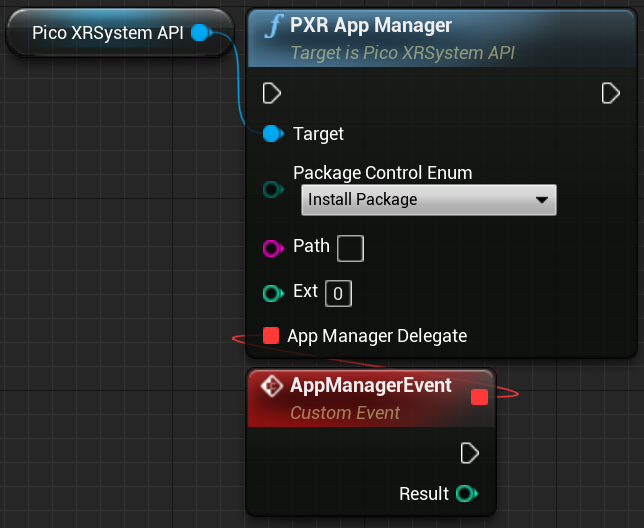Click the AppManagerEvent output execution pin
The height and width of the screenshot is (528, 644).
coord(469,453)
